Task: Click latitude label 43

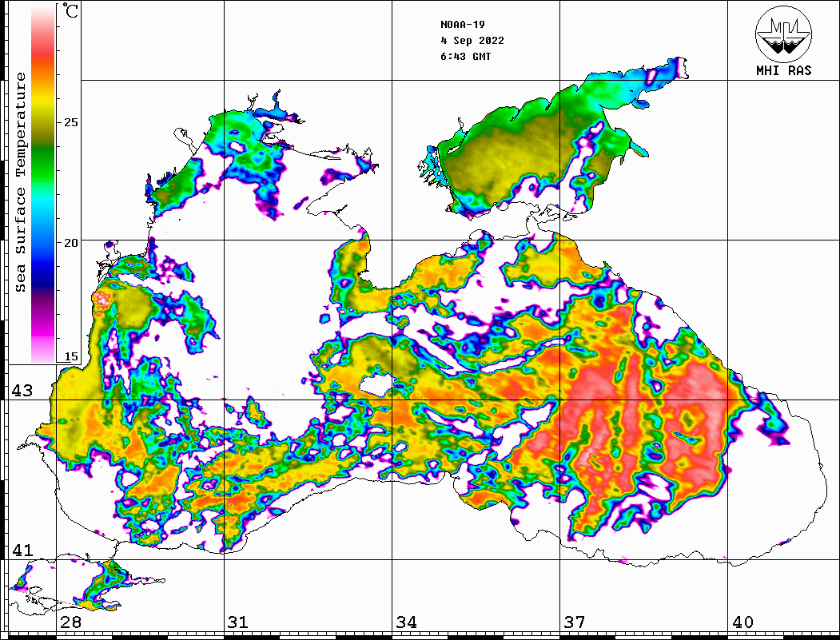Action: tap(22, 391)
